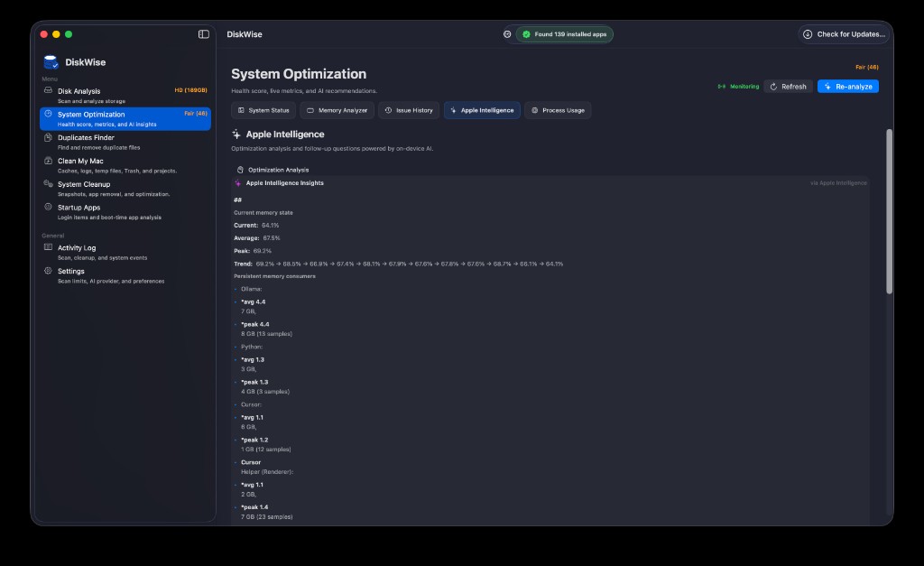Click the Re-analyze sparkle icon
The height and width of the screenshot is (566, 924).
pos(828,87)
